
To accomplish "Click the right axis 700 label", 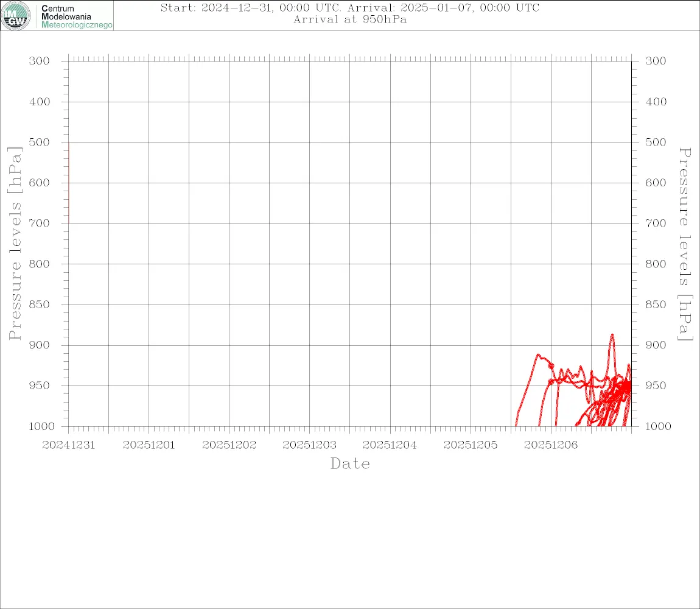I will (656, 224).
